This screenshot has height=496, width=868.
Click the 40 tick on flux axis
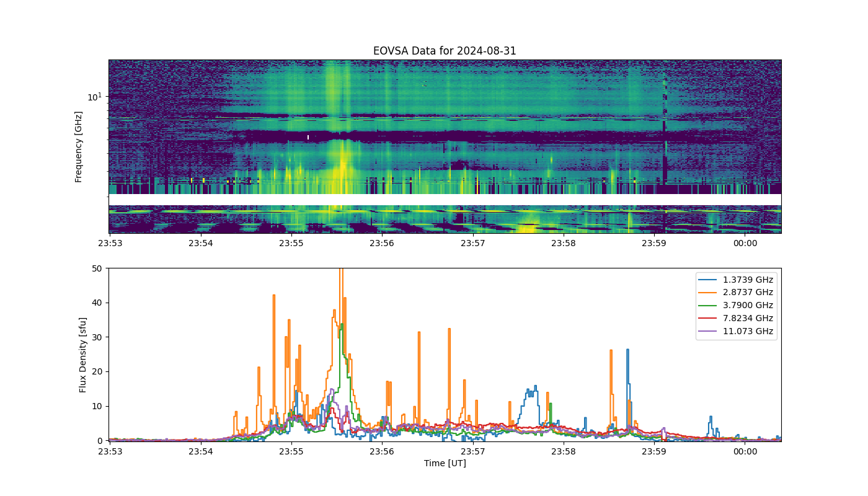click(97, 303)
